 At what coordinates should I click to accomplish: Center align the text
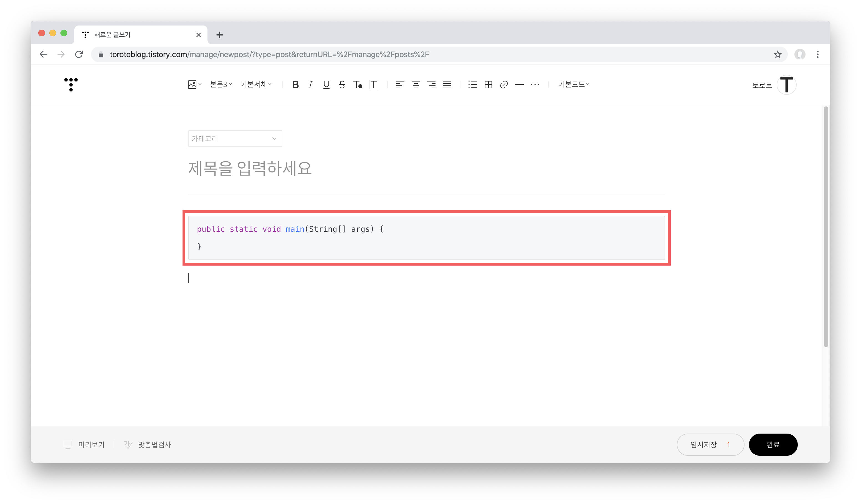click(x=416, y=85)
